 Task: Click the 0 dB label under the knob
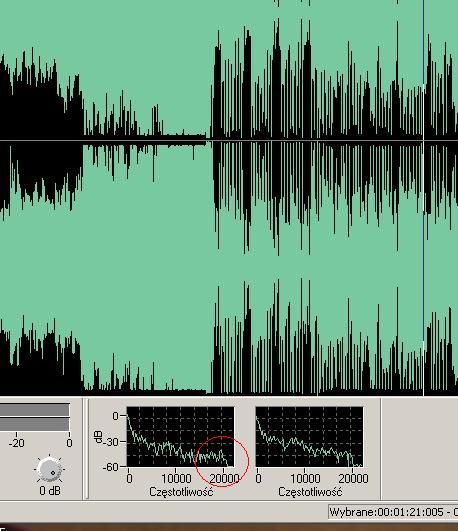coord(50,490)
